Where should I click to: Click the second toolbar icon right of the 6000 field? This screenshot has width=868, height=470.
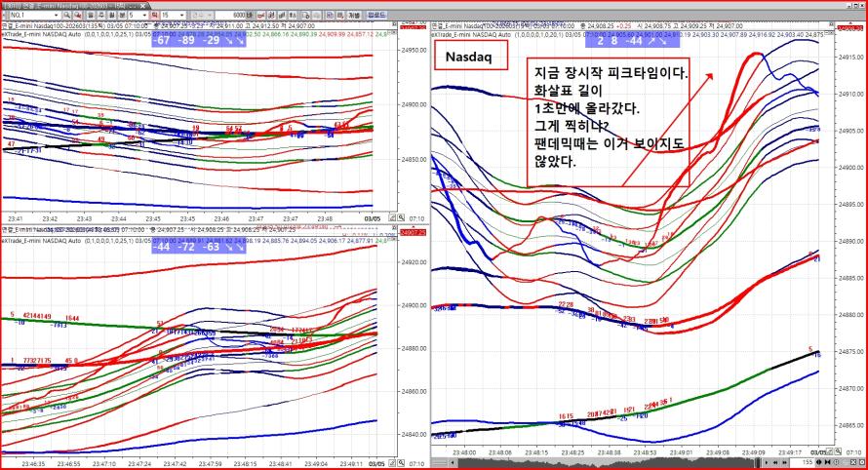pyautogui.click(x=271, y=15)
